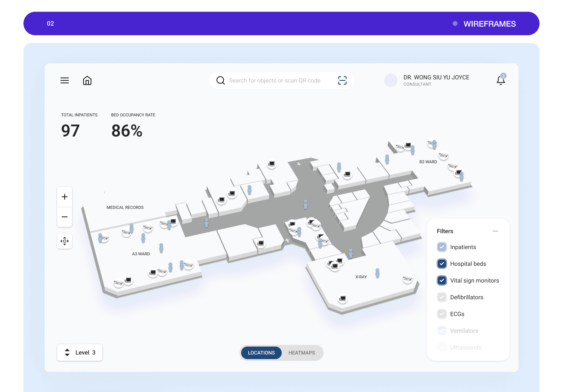
Task: Recenter the map view
Action: pos(65,241)
